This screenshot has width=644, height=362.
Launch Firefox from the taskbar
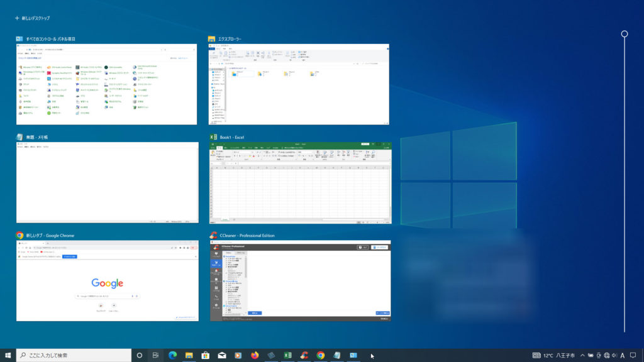point(255,355)
